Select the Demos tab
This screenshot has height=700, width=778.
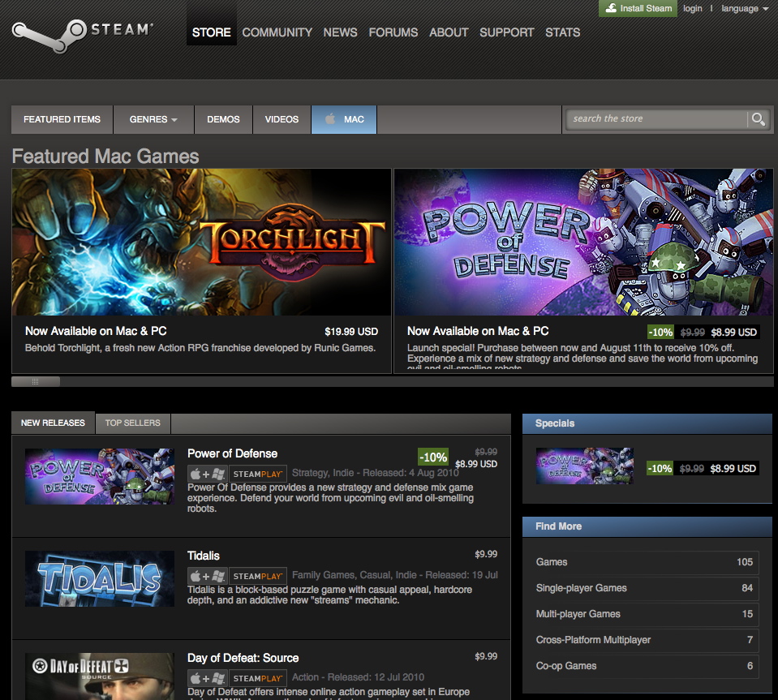click(223, 119)
